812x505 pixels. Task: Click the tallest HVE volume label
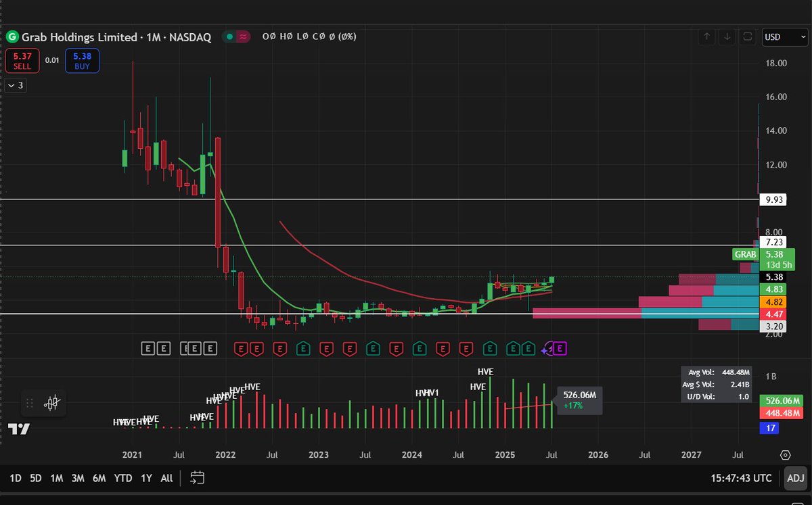pyautogui.click(x=485, y=372)
